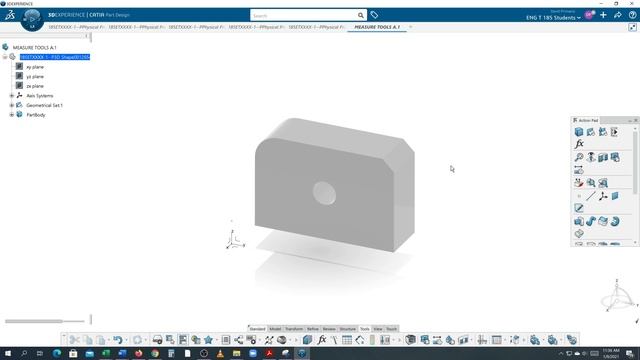Select the Line tool in Action Pad
640x360 pixels.
[591, 196]
